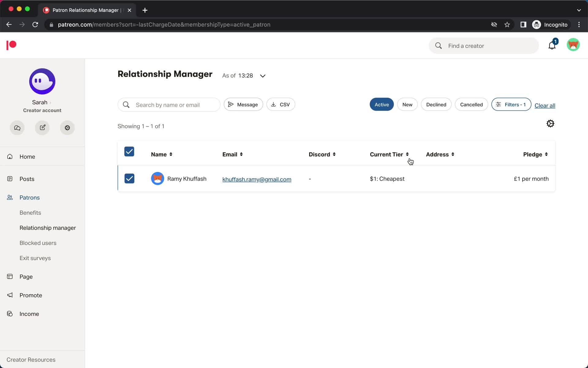Expand the timestamp dropdown at 13:28
The height and width of the screenshot is (368, 588).
(x=262, y=75)
